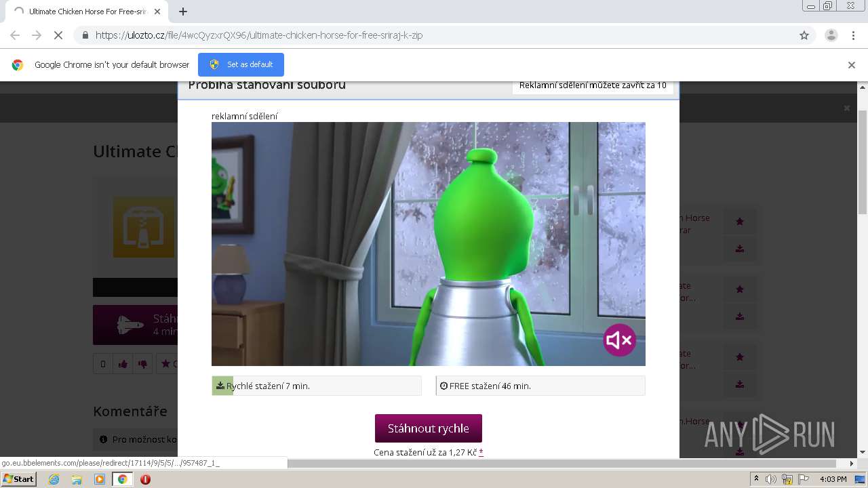The image size is (868, 488).
Task: Open the Chrome profile avatar menu
Action: (831, 35)
